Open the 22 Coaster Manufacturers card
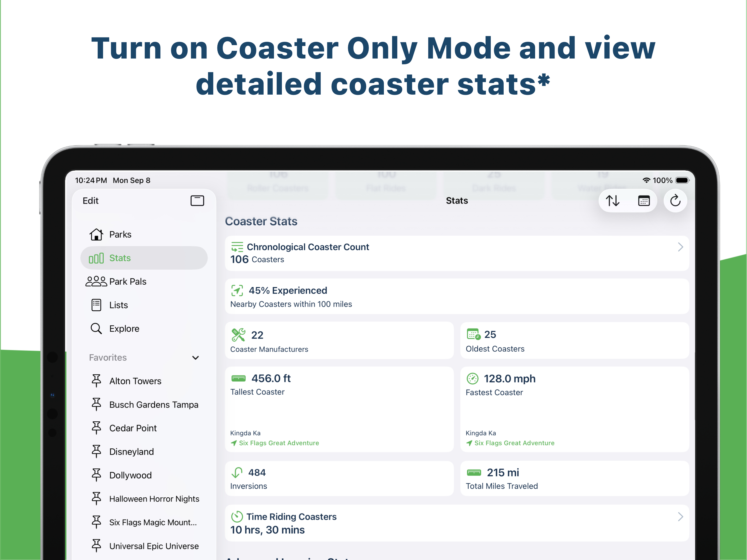The height and width of the screenshot is (560, 747). [339, 340]
